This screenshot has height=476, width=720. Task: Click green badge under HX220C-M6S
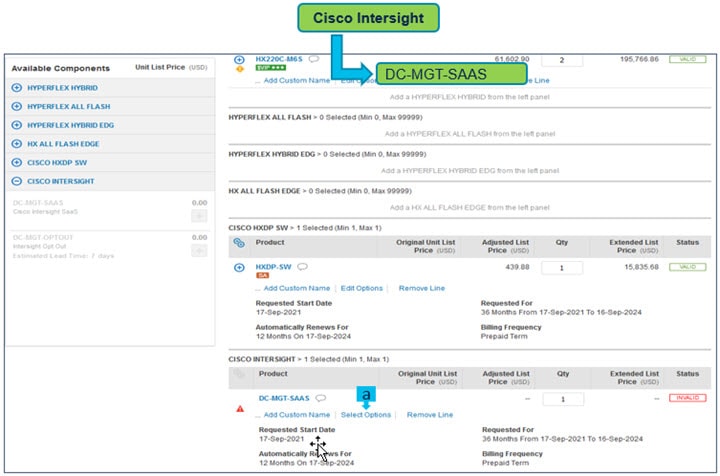coord(270,68)
